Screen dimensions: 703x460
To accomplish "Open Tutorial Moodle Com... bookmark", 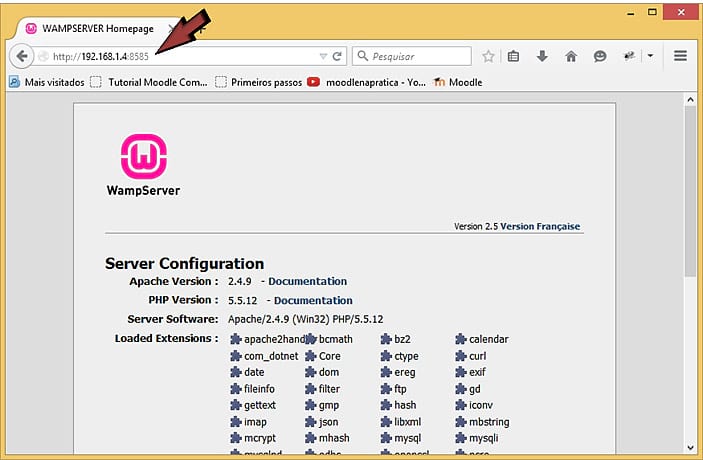I will 149,82.
